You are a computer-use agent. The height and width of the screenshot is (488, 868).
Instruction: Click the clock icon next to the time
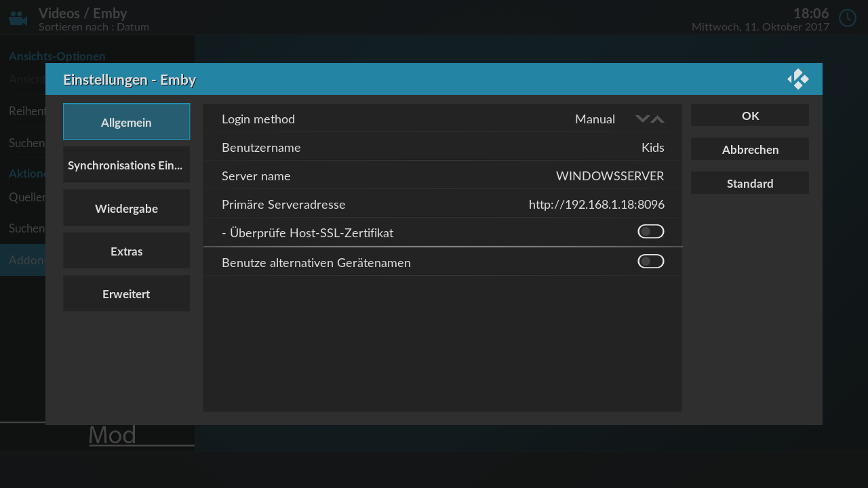(848, 18)
